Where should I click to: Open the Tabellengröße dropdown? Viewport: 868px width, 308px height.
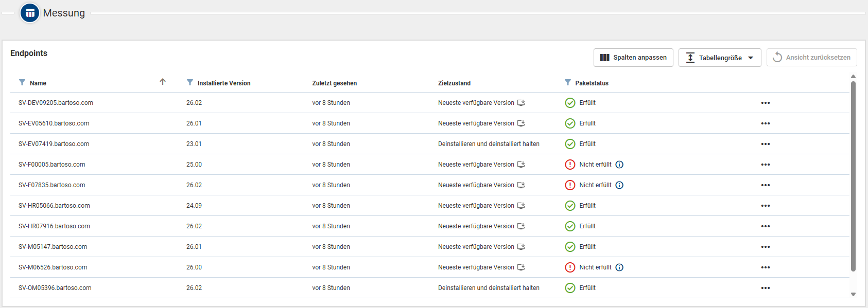point(720,58)
